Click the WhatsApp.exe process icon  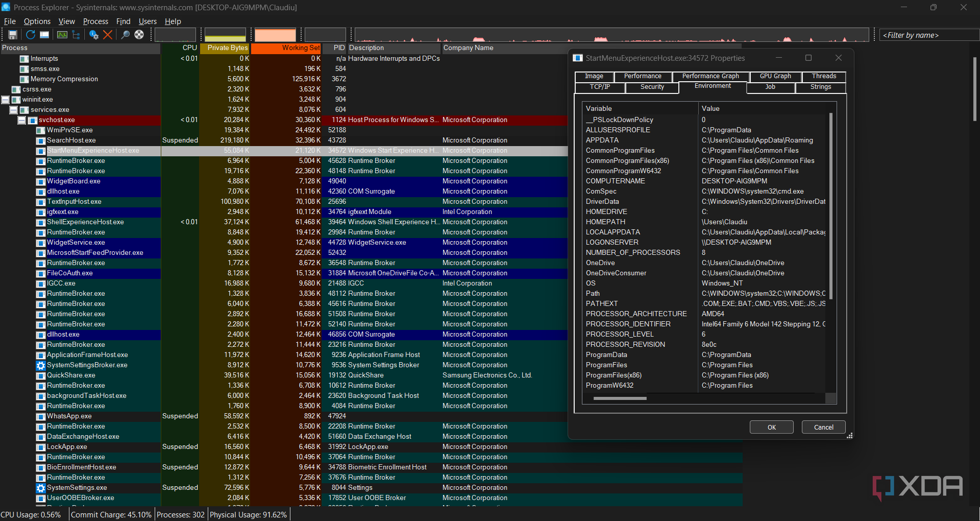[41, 416]
